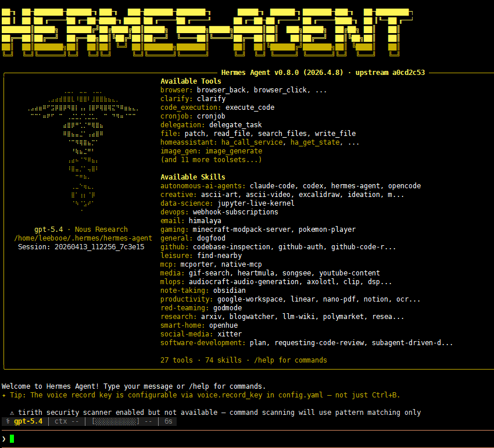The image size is (494, 448).
Task: Click the browser toolset label
Action: click(176, 90)
